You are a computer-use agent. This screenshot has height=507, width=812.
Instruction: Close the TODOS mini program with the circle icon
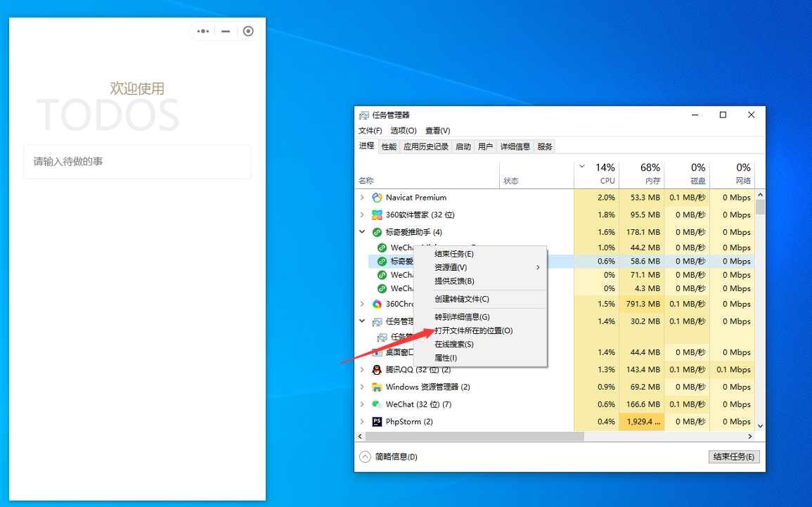248,31
